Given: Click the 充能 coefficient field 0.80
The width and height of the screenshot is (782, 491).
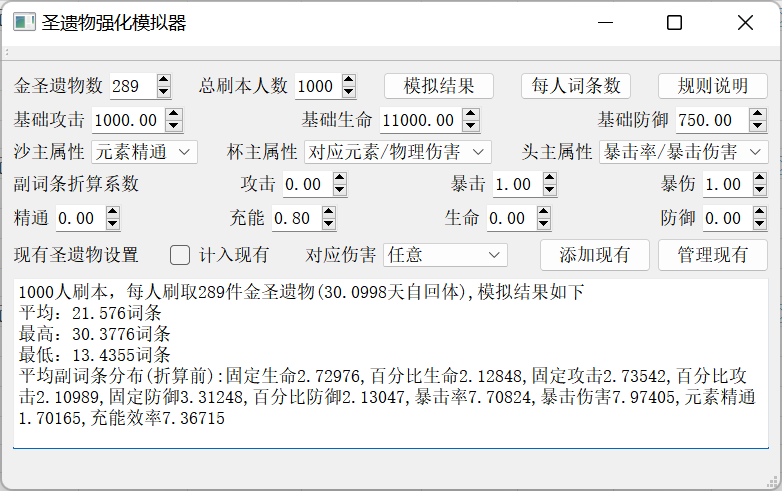Looking at the screenshot, I should (x=296, y=218).
